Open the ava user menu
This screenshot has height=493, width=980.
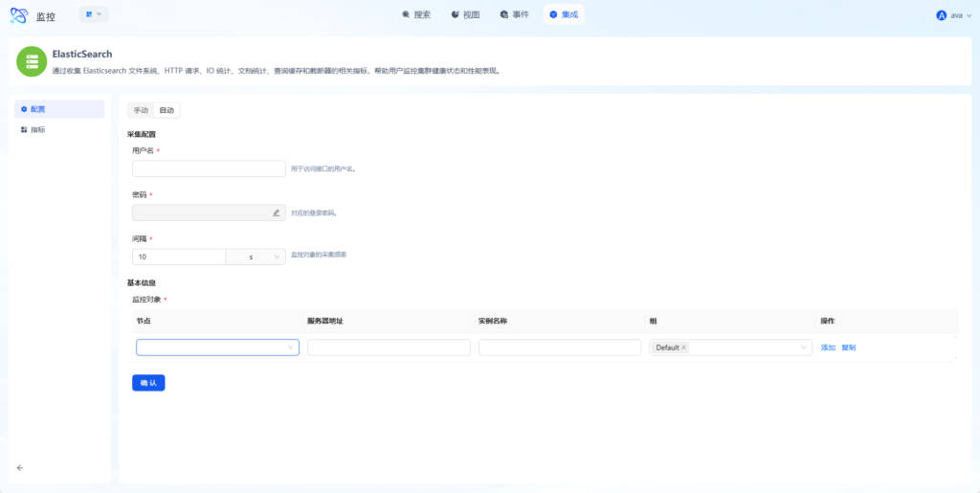pyautogui.click(x=954, y=15)
